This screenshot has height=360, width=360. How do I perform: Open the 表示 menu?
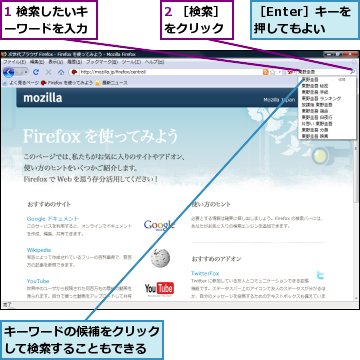point(56,62)
